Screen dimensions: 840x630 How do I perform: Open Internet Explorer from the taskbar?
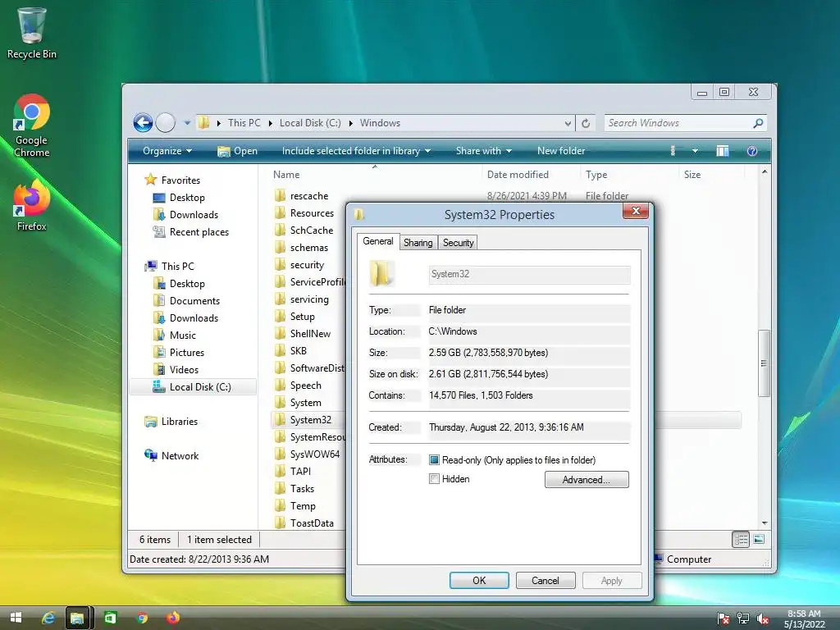tap(48, 618)
